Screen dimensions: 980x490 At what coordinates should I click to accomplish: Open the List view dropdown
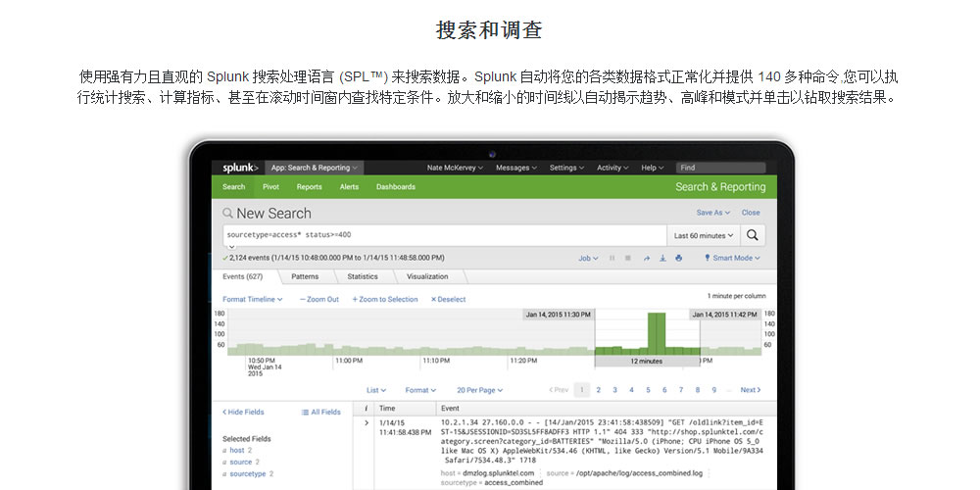(376, 390)
